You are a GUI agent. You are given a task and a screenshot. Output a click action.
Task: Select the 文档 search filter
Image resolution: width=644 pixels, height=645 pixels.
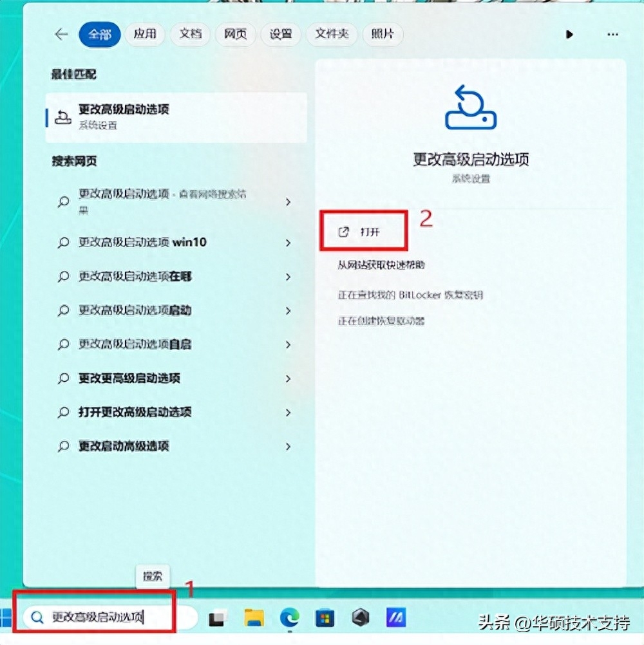pyautogui.click(x=190, y=35)
